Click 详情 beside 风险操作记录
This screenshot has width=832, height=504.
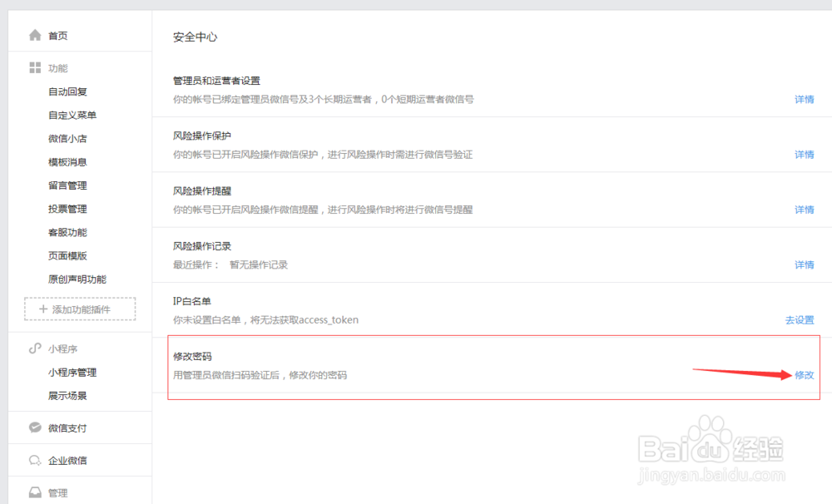click(804, 265)
